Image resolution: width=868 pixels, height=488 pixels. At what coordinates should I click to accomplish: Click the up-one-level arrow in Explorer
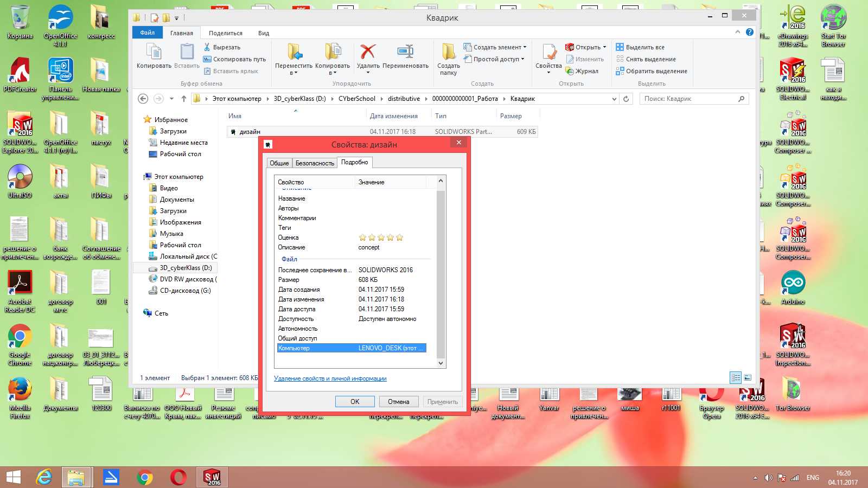184,99
